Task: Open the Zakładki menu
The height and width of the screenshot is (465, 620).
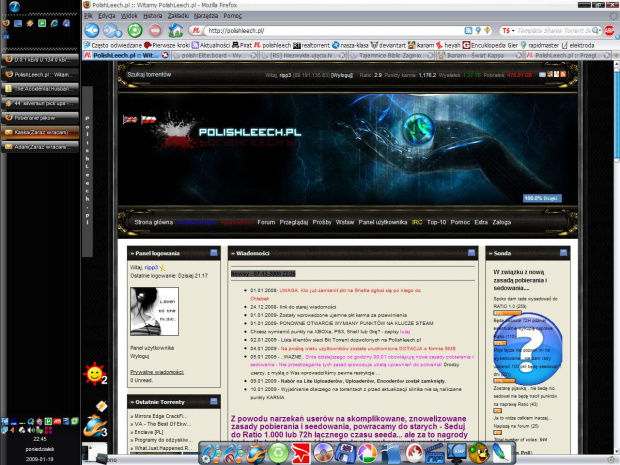Action: tap(178, 15)
